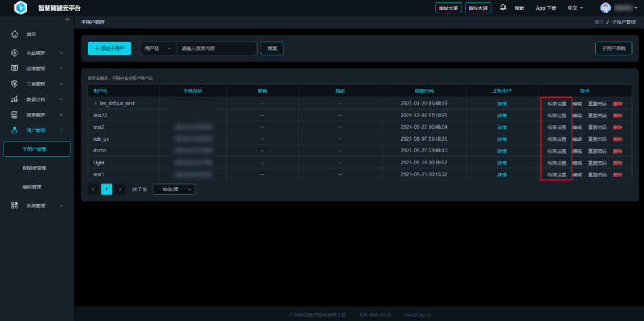Collapse the sidebar with double-arrow icon
This screenshot has height=321, width=644.
tap(67, 20)
